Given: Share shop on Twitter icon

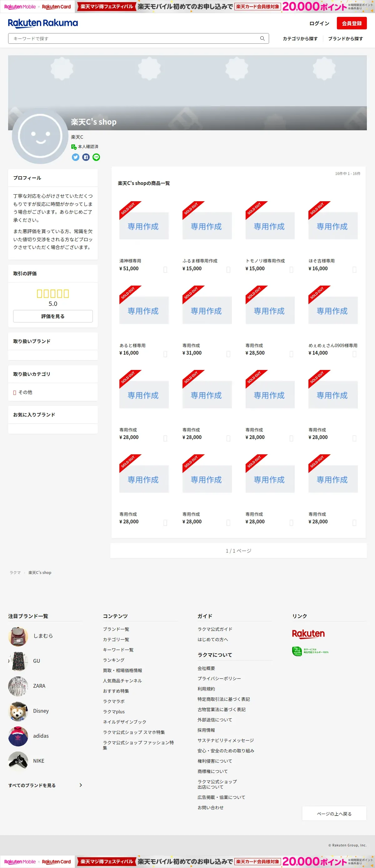Looking at the screenshot, I should [x=76, y=157].
